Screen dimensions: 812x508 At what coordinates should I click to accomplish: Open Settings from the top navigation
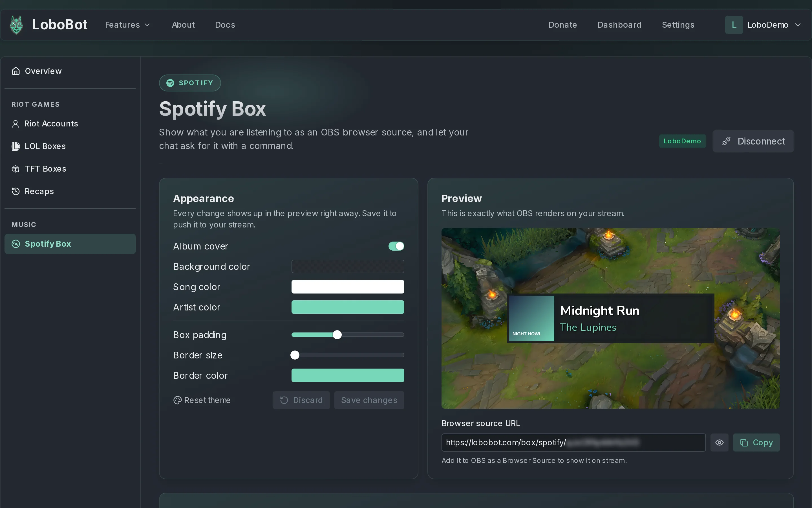(678, 25)
